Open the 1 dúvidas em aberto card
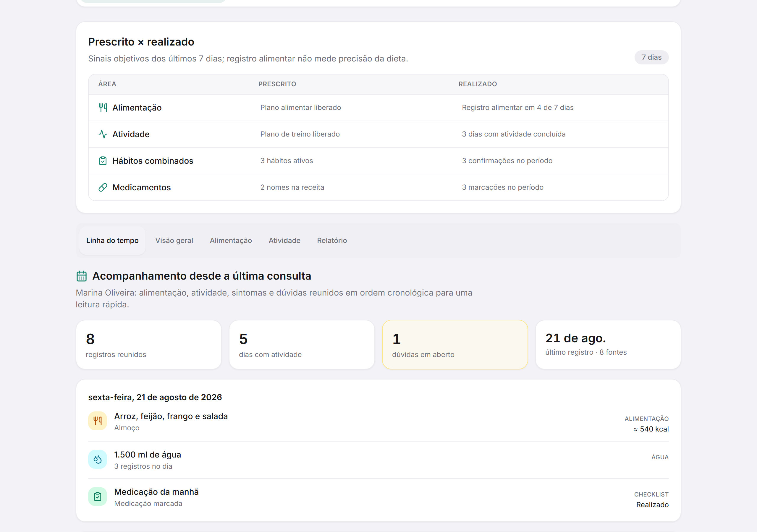757x532 pixels. pos(455,345)
